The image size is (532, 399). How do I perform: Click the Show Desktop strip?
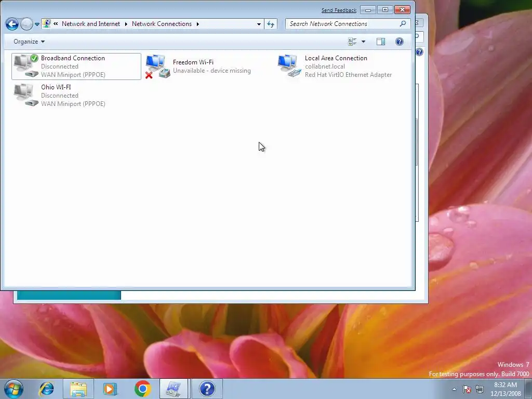click(528, 389)
